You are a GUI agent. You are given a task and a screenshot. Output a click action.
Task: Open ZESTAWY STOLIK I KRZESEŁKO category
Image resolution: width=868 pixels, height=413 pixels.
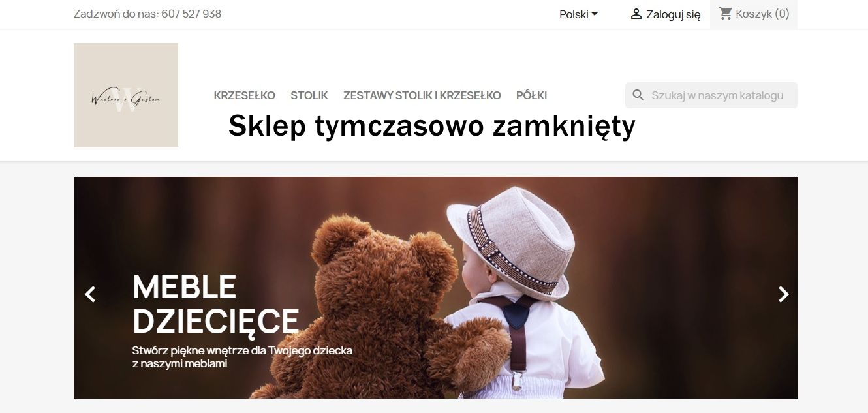[422, 95]
